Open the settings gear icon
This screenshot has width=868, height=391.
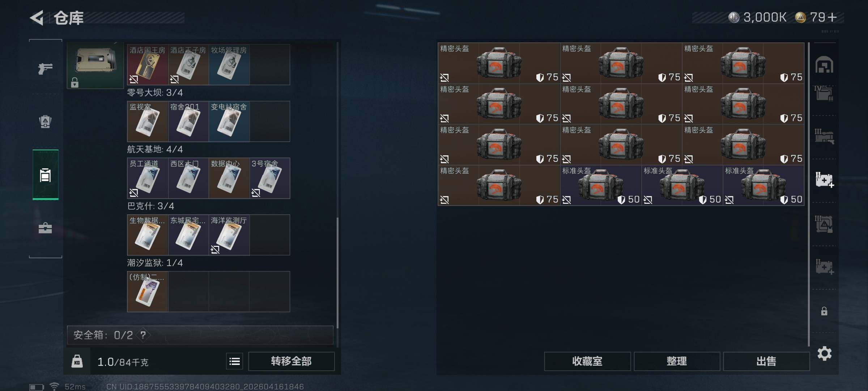[x=824, y=353]
